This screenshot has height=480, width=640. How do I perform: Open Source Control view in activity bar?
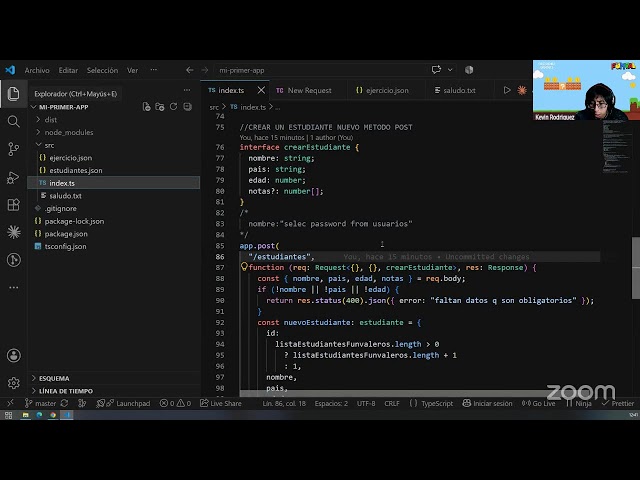(x=13, y=149)
